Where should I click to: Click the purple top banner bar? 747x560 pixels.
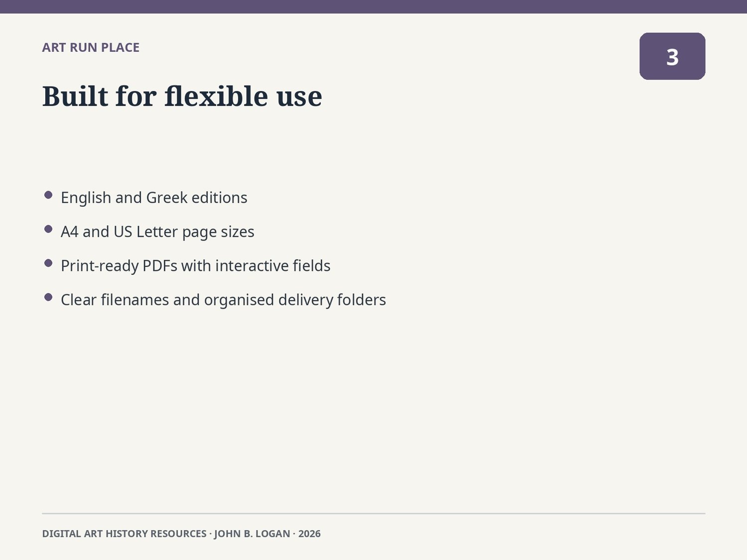click(x=373, y=6)
